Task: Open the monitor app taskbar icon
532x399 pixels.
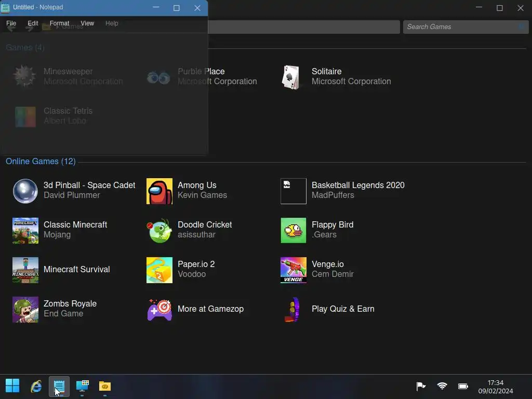Action: pyautogui.click(x=82, y=386)
